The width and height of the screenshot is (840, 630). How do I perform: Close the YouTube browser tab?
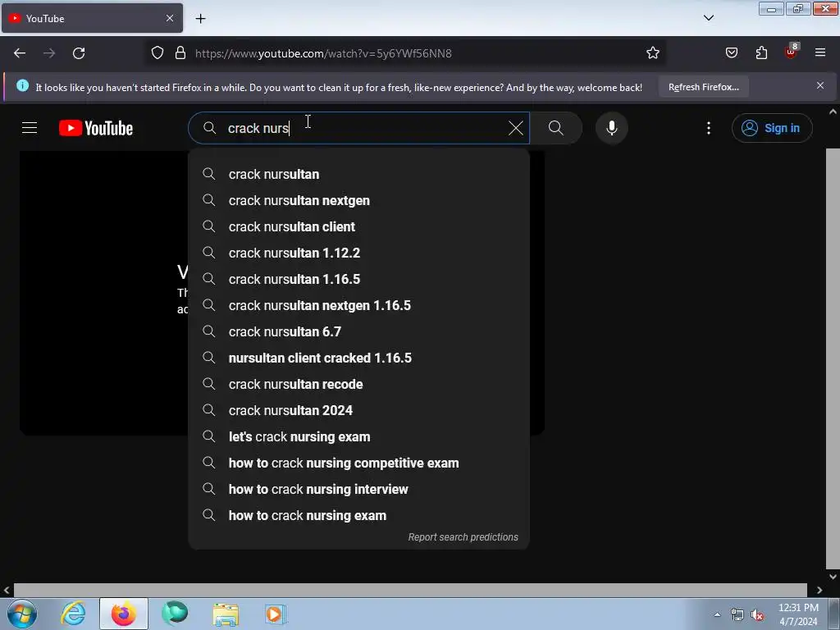point(169,18)
